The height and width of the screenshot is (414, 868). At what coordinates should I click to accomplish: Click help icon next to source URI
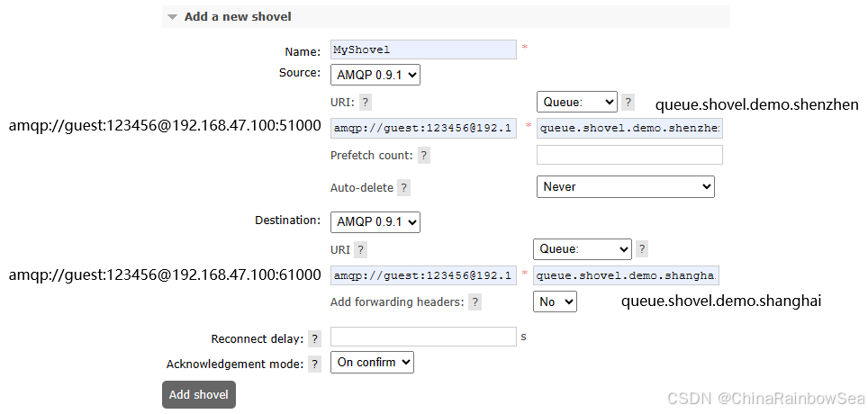[366, 103]
